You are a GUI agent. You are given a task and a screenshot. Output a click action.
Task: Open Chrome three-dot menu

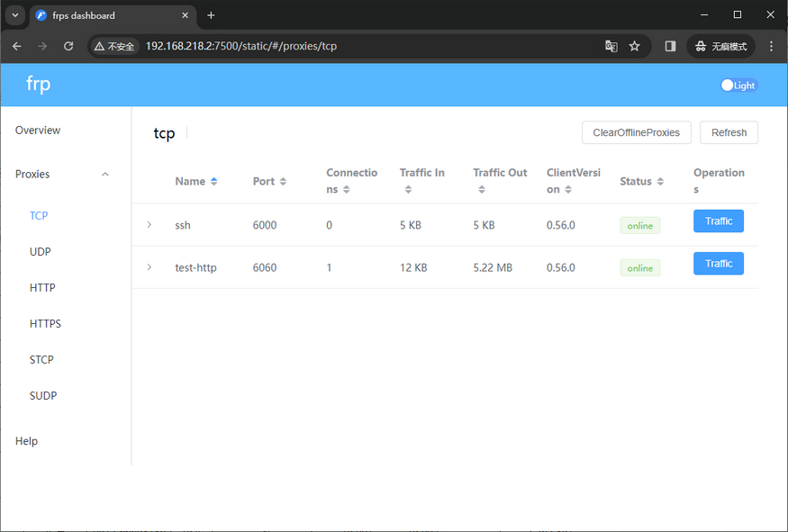click(771, 46)
